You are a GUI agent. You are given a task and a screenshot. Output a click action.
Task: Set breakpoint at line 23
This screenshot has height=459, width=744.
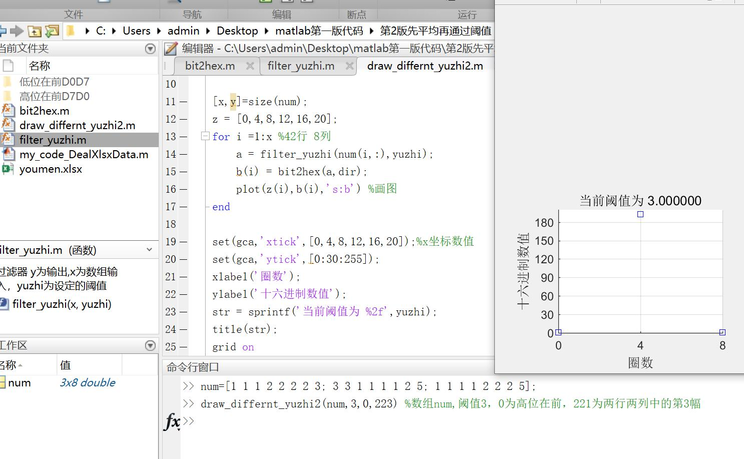tap(183, 312)
